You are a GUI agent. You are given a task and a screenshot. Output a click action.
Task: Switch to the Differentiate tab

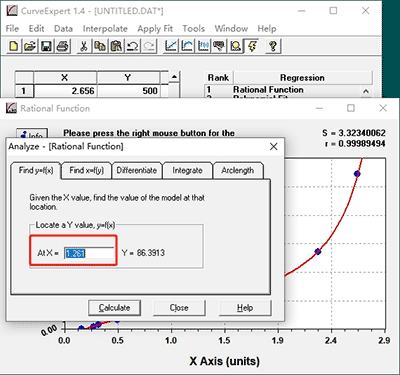pyautogui.click(x=137, y=170)
